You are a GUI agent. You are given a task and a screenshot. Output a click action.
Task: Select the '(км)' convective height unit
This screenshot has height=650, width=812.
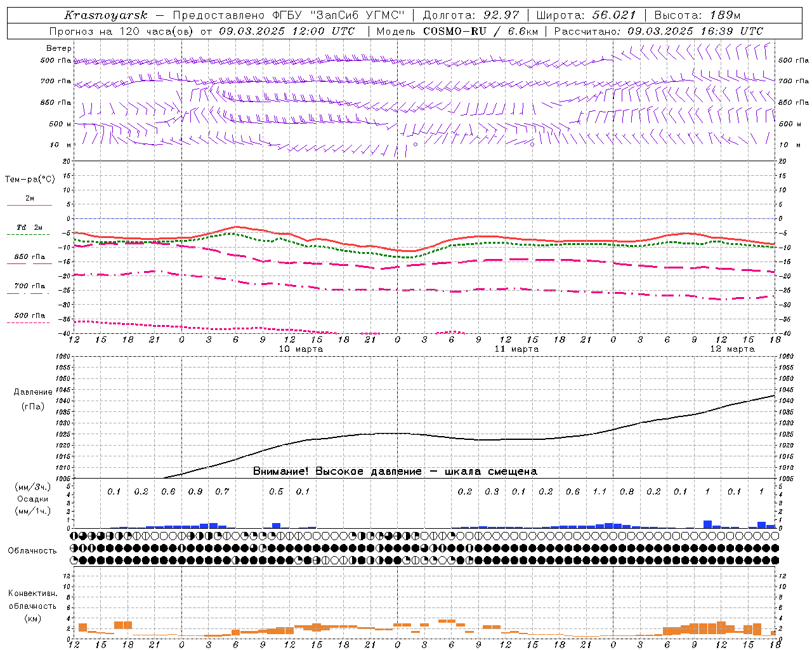click(33, 618)
